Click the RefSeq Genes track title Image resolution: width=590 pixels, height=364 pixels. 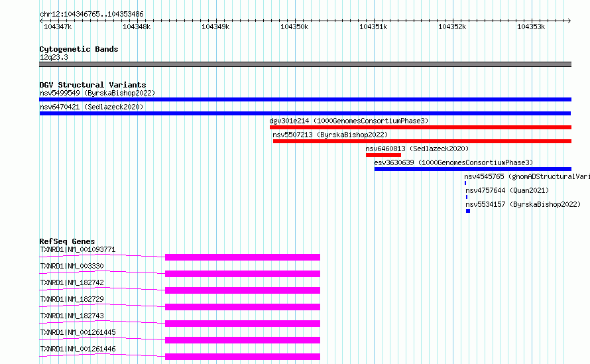point(67,241)
